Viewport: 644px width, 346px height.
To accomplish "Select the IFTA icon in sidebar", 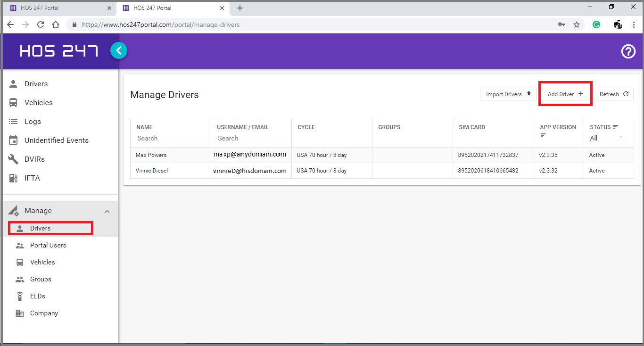I will [x=14, y=178].
